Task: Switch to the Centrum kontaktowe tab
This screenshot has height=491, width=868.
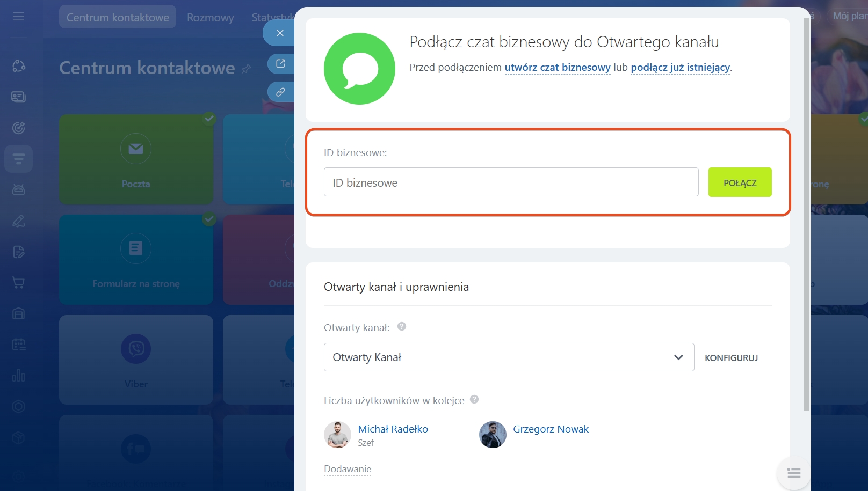Action: 118,17
